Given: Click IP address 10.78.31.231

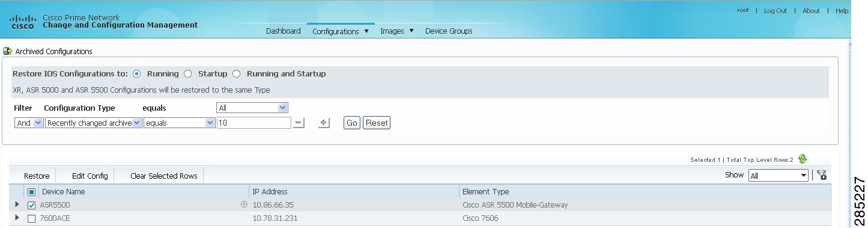Looking at the screenshot, I should click(275, 218).
